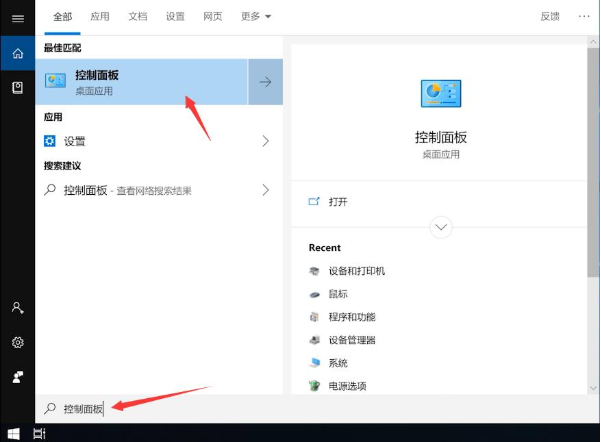Select the preview pane scrollbar thumb
This screenshot has width=601, height=442.
click(593, 162)
